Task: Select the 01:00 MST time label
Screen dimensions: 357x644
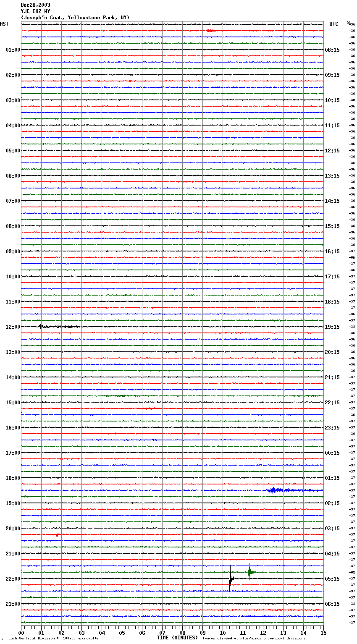Action: [x=13, y=50]
